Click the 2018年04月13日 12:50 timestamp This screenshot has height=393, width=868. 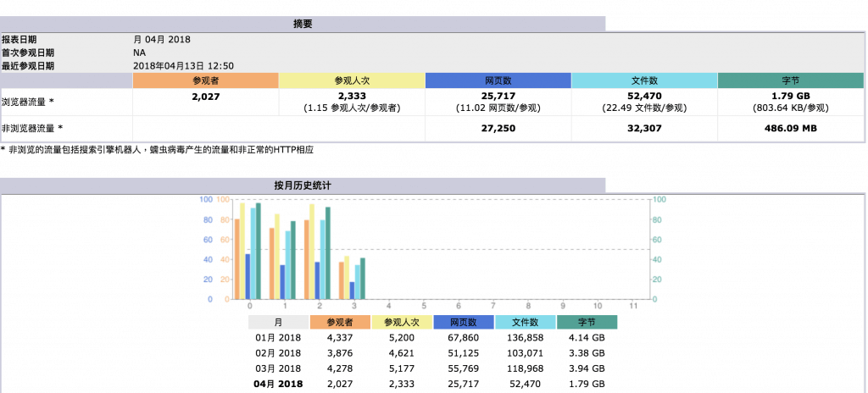(183, 66)
